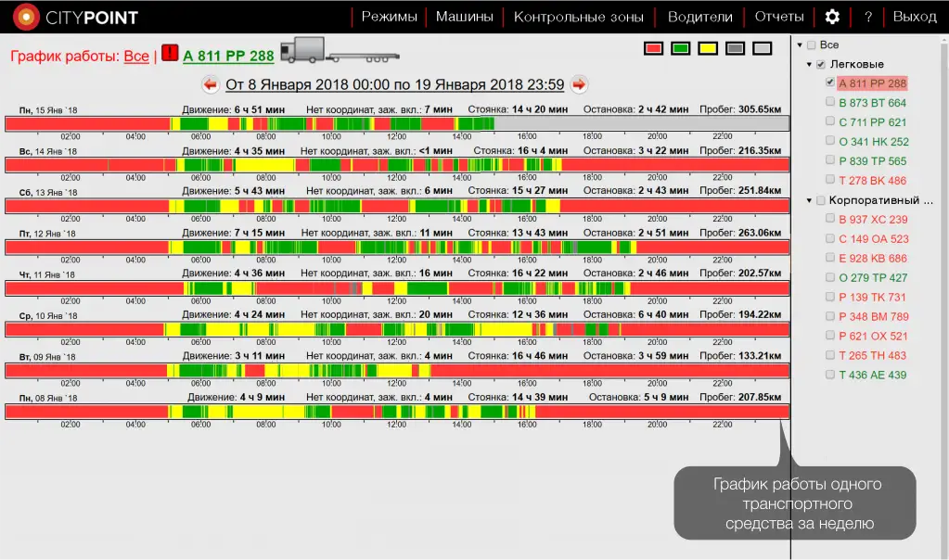Go to previous period with left arrow

point(211,84)
